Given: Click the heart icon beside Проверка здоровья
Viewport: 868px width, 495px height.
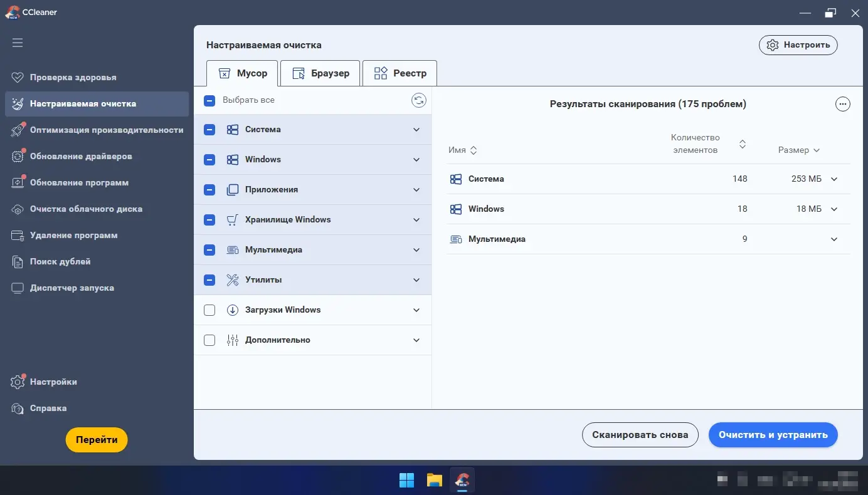Looking at the screenshot, I should 18,78.
